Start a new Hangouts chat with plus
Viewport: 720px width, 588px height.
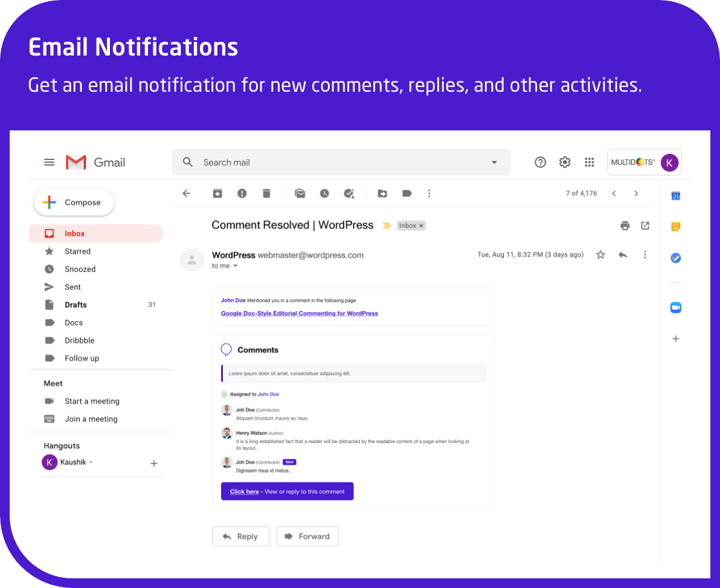click(154, 463)
